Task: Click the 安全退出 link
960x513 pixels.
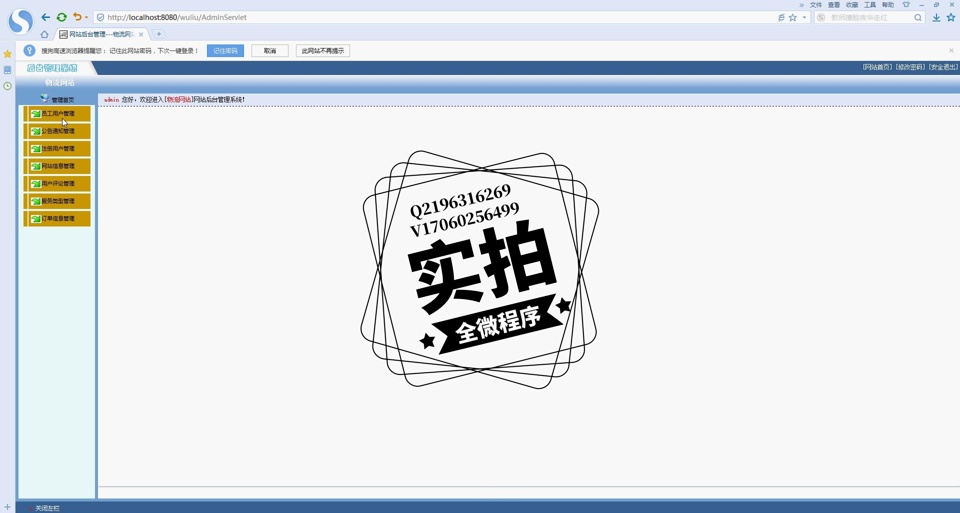Action: [x=944, y=67]
